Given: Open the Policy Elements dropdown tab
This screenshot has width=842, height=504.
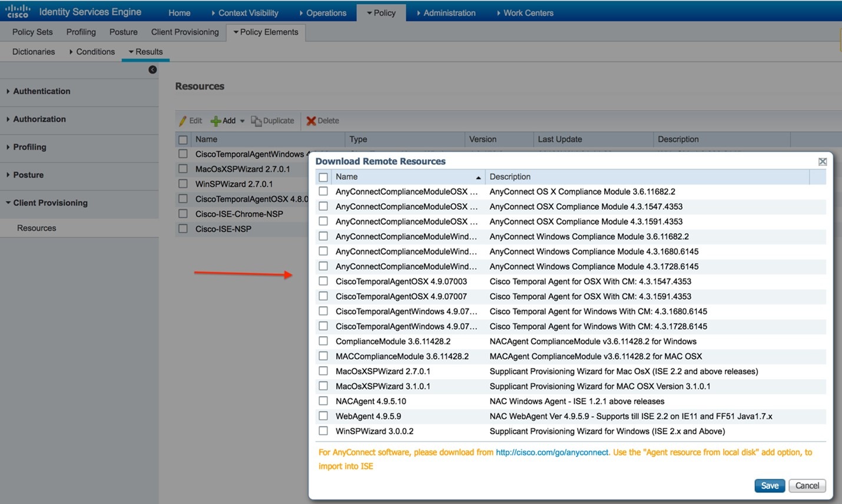Looking at the screenshot, I should click(266, 32).
